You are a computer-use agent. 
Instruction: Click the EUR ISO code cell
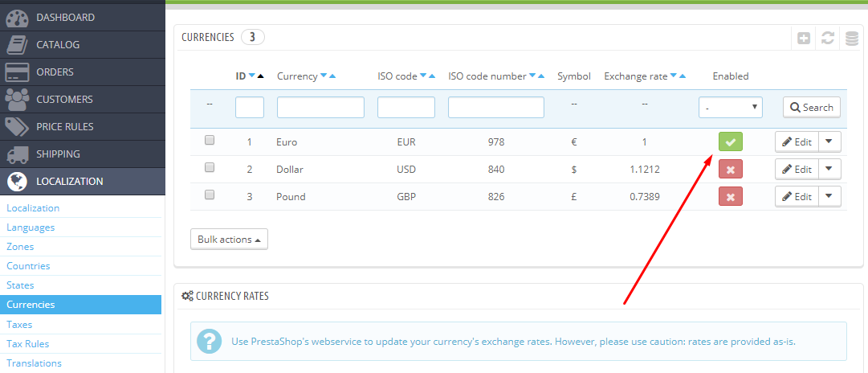(406, 141)
